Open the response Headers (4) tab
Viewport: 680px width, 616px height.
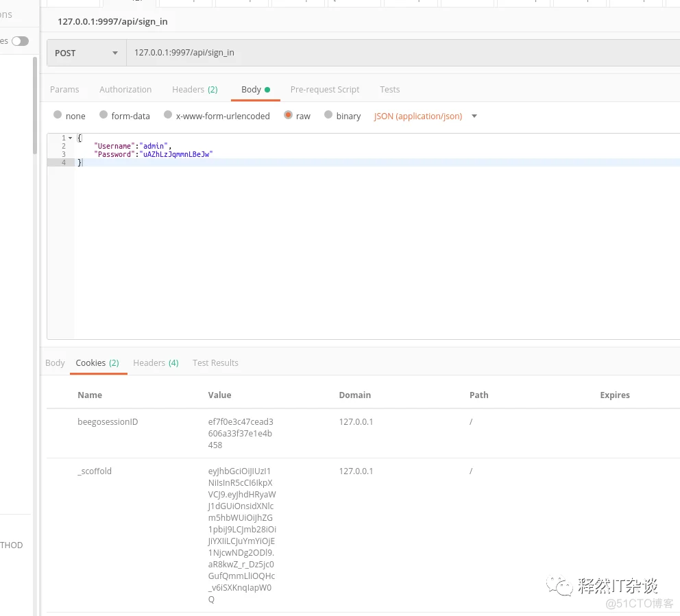pos(156,363)
